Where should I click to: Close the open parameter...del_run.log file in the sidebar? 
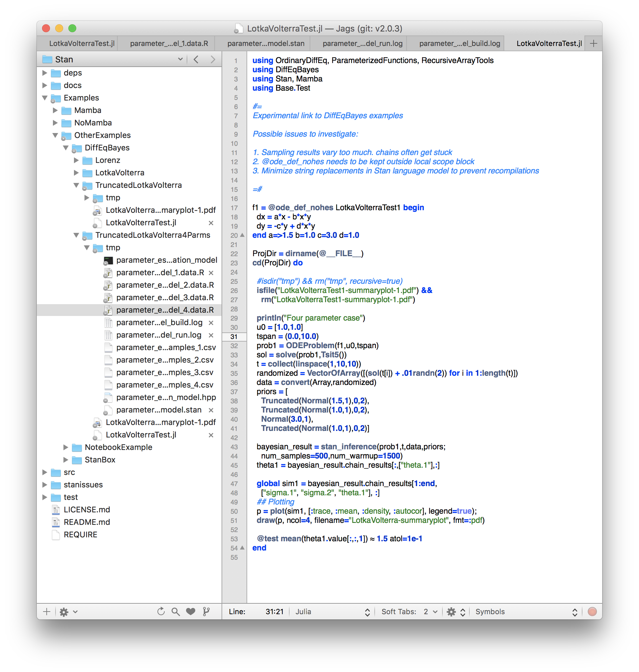(x=211, y=335)
